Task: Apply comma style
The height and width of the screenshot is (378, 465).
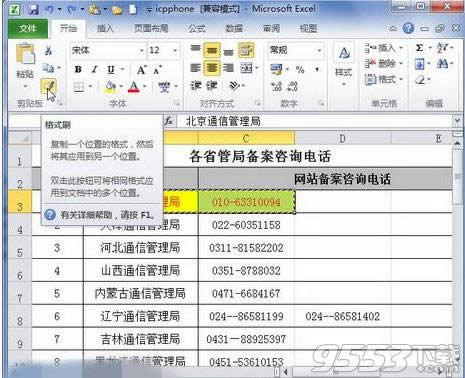Action: pyautogui.click(x=317, y=69)
